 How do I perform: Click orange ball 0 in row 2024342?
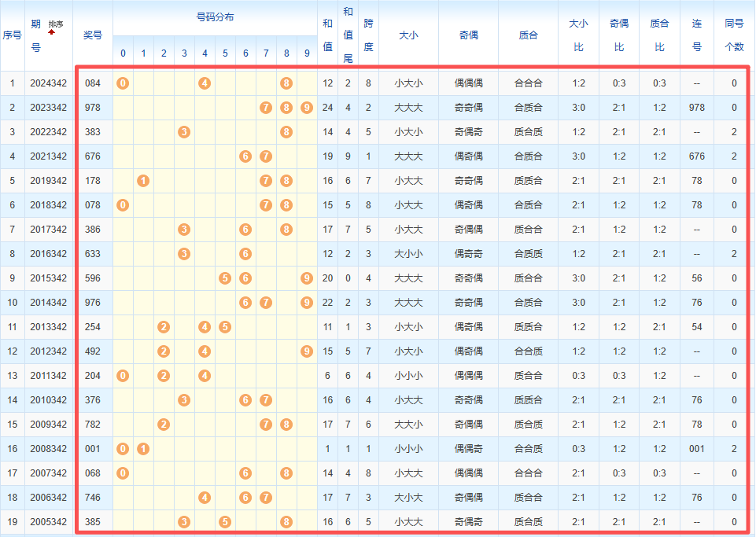click(123, 83)
